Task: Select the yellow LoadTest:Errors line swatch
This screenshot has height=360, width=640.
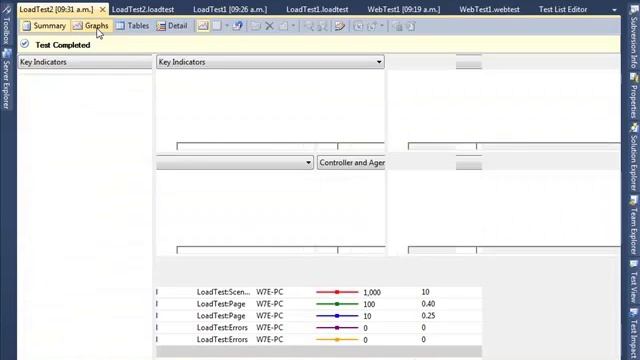Action: (337, 340)
